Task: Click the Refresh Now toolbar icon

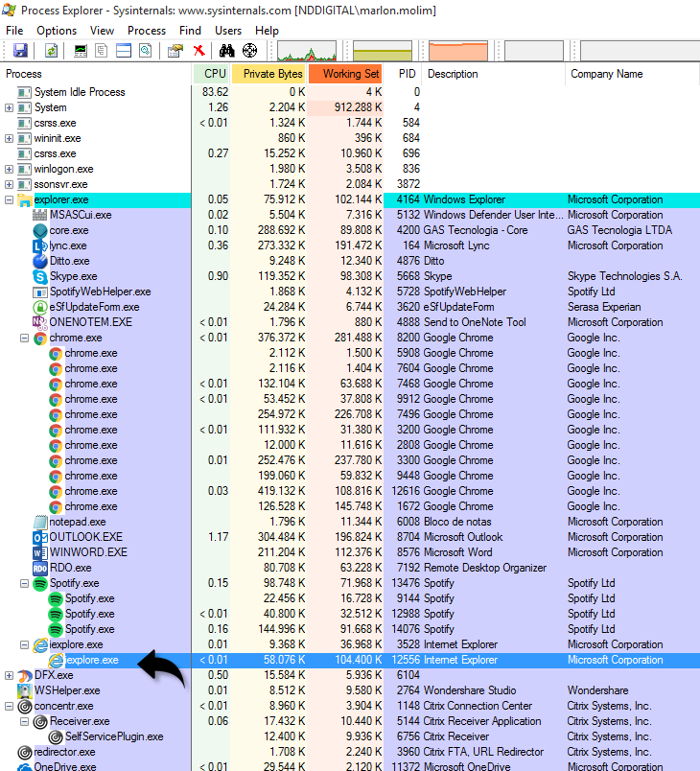Action: 51,50
